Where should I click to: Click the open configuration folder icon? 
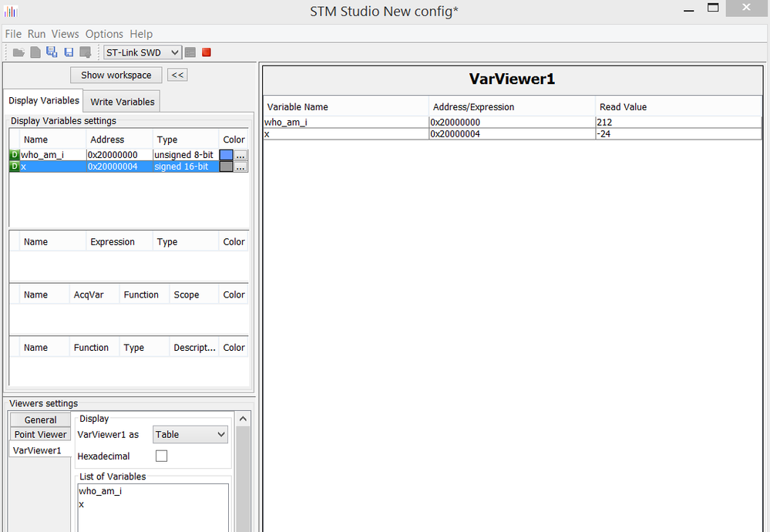[18, 52]
